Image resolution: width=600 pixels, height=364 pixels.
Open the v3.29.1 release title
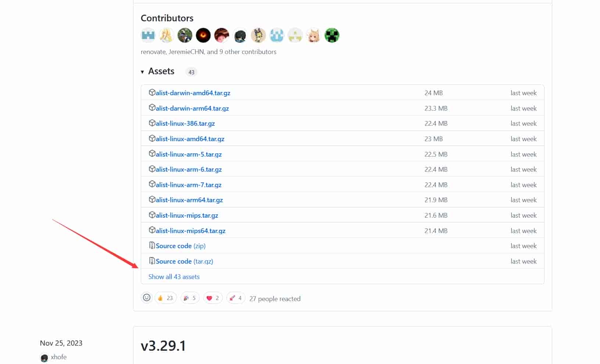click(163, 346)
